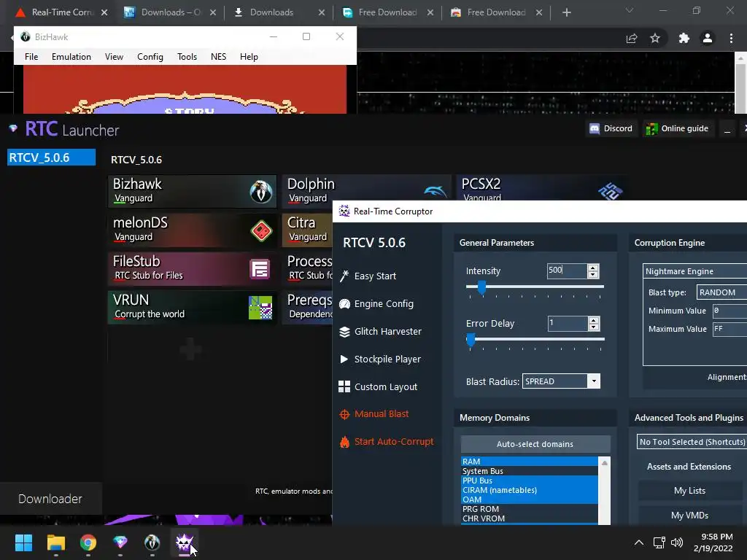Open Chrome three-dot menu
Image resolution: width=747 pixels, height=560 pixels.
tap(731, 38)
